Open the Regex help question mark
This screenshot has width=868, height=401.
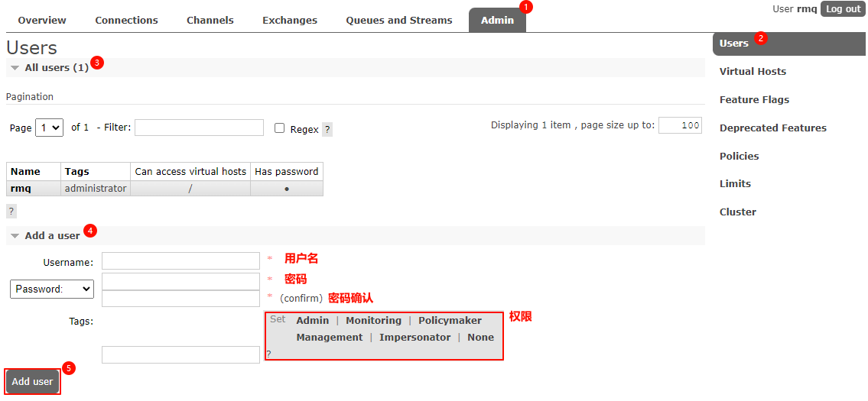tap(327, 130)
